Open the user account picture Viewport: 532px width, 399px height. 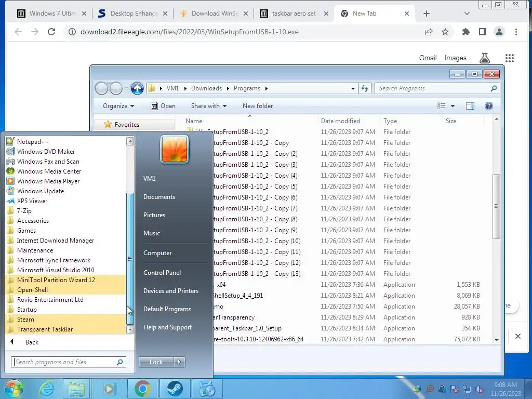pos(175,149)
